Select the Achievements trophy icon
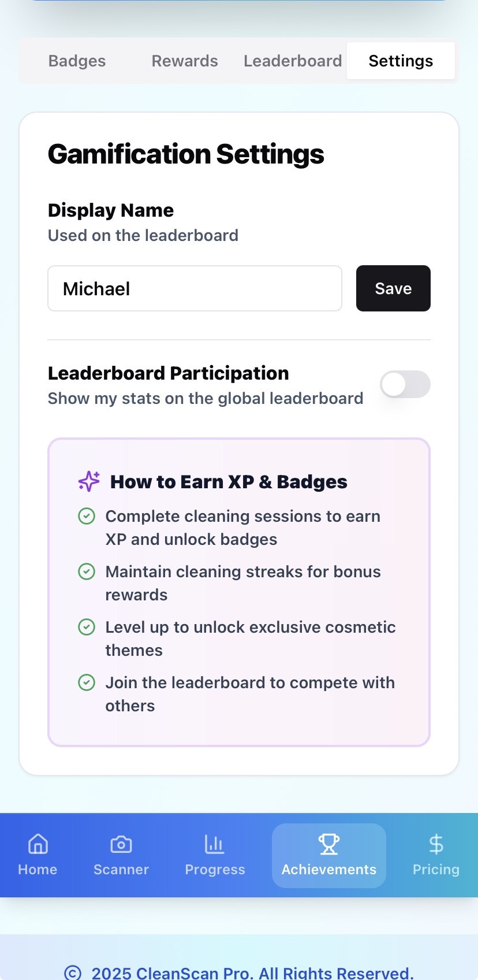This screenshot has width=478, height=980. click(329, 844)
